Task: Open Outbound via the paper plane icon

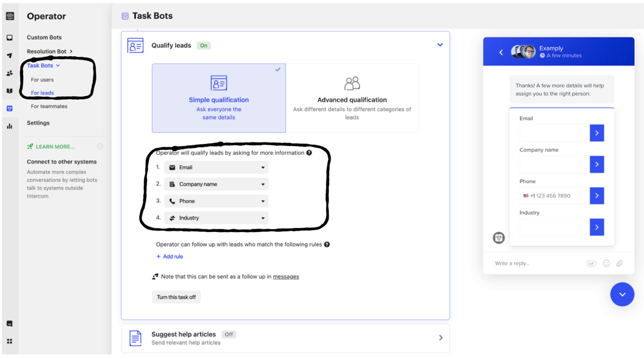Action: click(x=10, y=55)
